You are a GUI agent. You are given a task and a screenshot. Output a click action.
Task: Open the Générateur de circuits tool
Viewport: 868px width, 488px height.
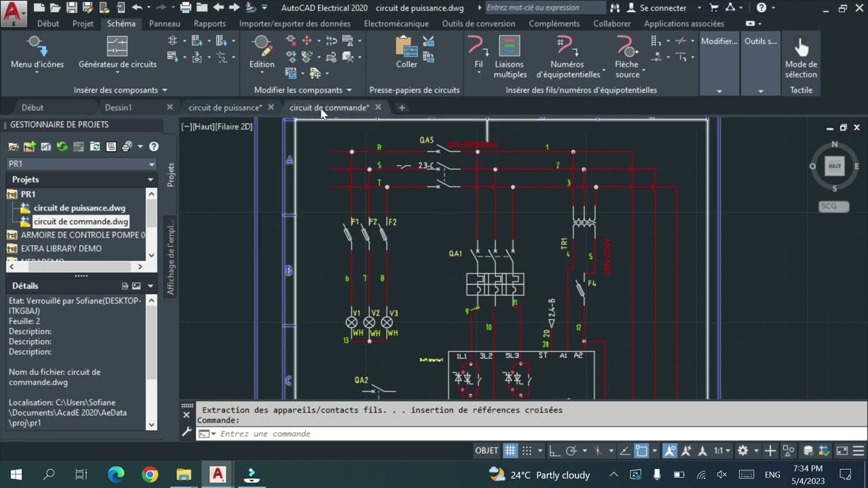(x=117, y=53)
